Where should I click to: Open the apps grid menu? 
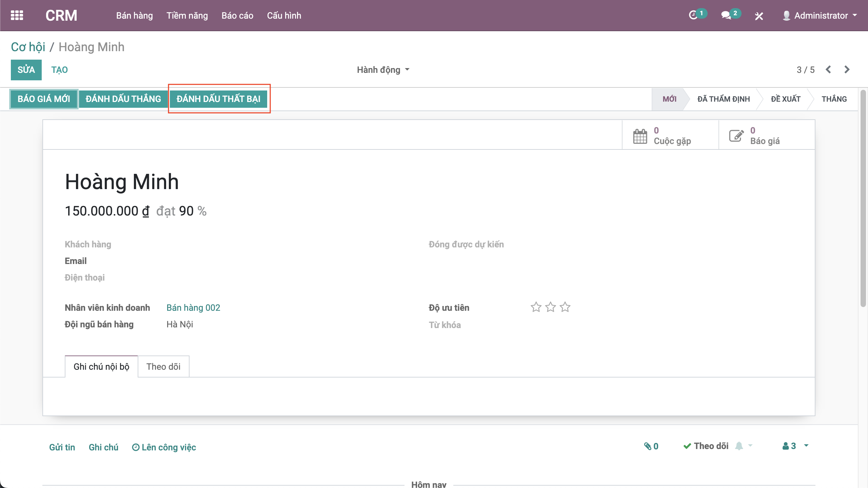(17, 15)
